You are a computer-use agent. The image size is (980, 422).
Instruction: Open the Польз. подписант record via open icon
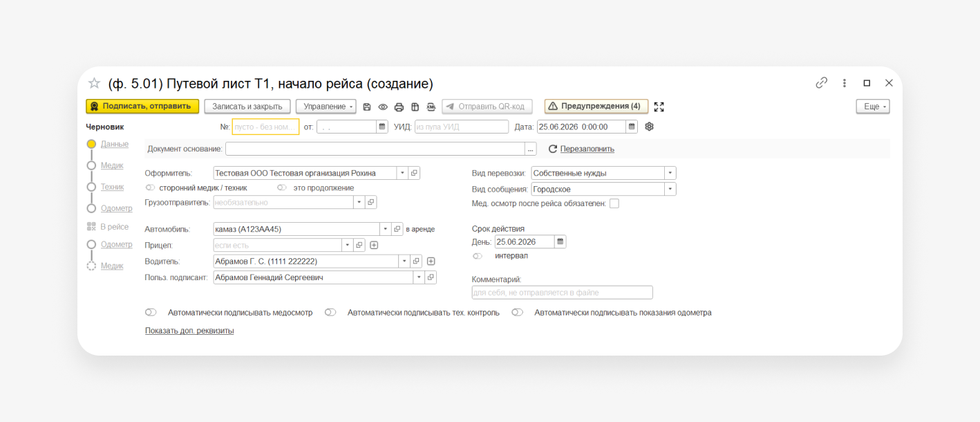(431, 277)
